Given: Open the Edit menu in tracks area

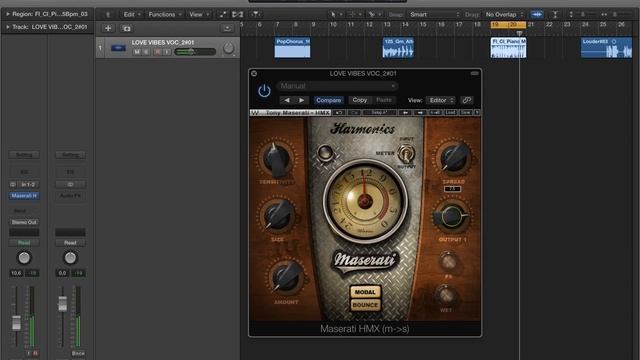Looking at the screenshot, I should coord(131,14).
